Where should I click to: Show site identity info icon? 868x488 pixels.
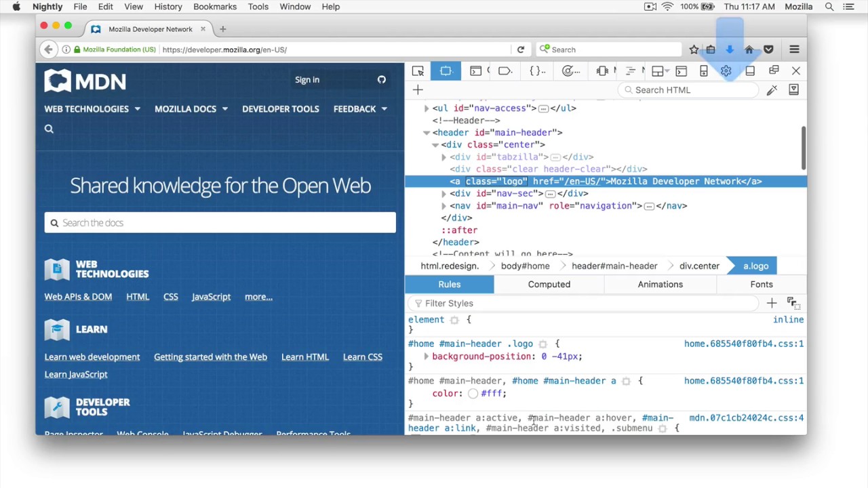[x=66, y=49]
